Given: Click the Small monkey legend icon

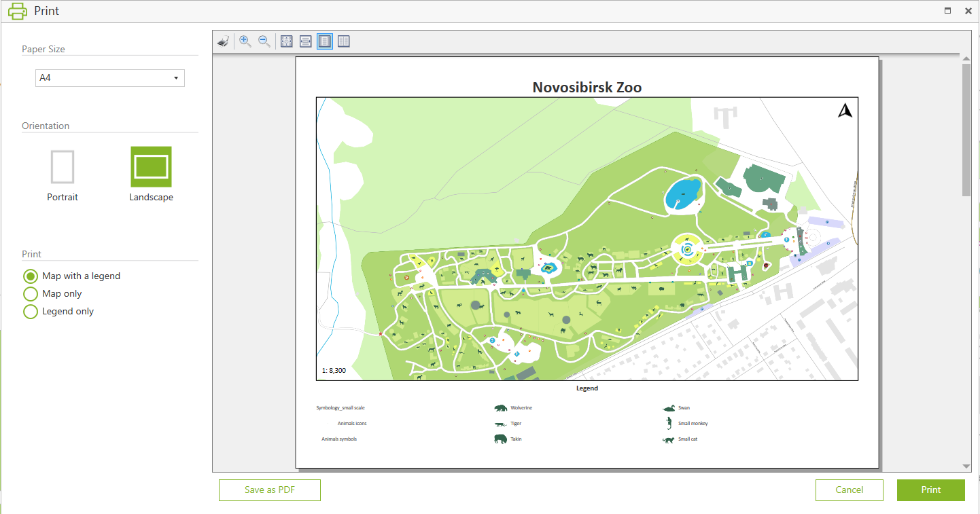Looking at the screenshot, I should tap(669, 424).
